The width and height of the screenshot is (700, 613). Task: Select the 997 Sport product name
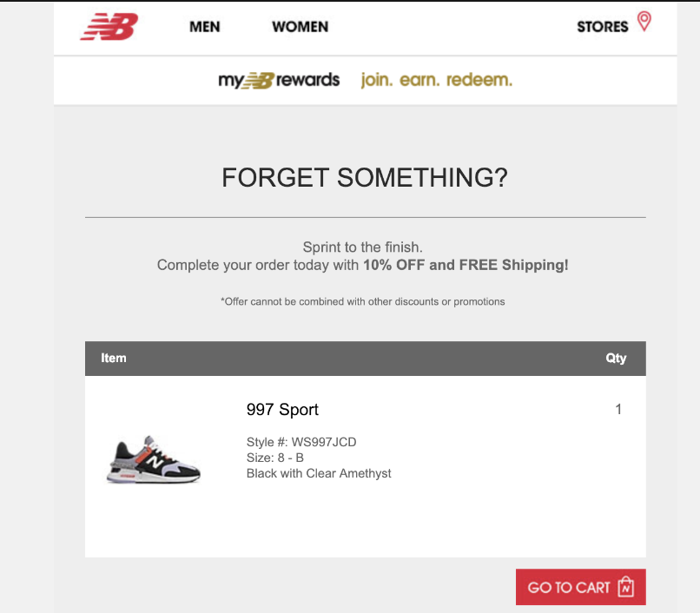[282, 410]
